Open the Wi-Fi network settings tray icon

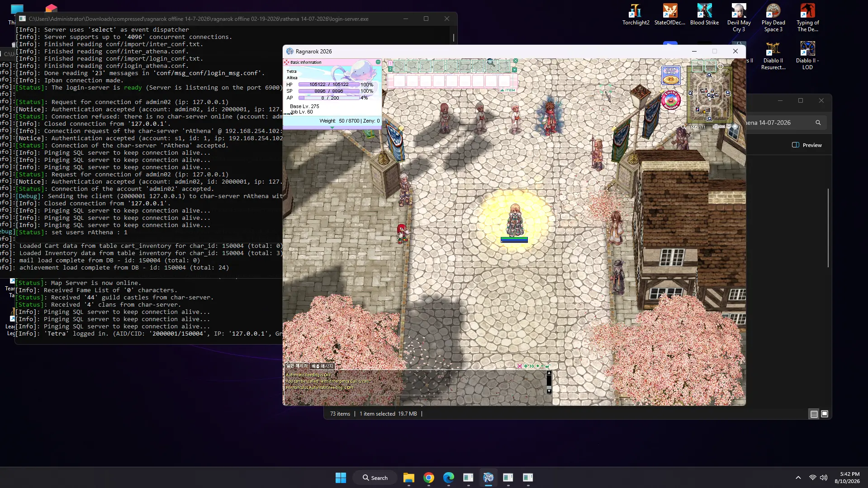813,478
